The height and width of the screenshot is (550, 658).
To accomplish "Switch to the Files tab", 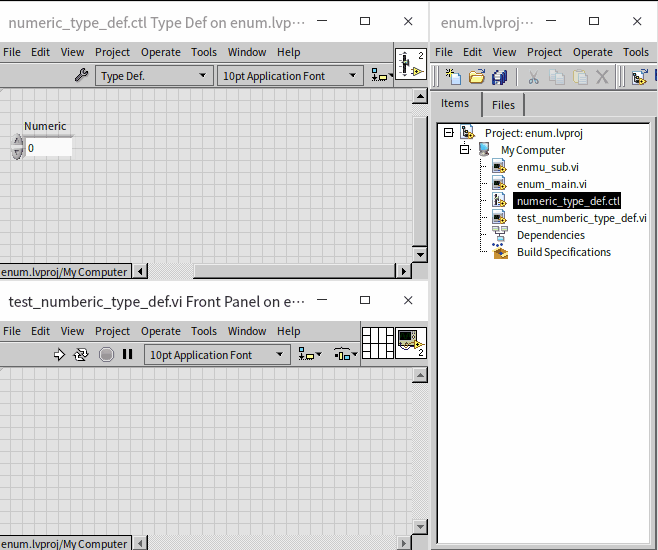I will pyautogui.click(x=503, y=105).
